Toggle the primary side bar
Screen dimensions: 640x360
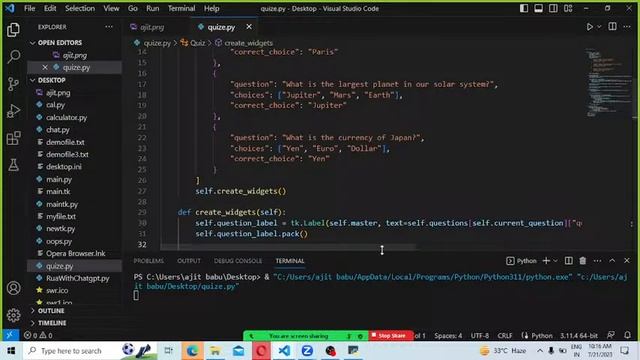(x=524, y=8)
